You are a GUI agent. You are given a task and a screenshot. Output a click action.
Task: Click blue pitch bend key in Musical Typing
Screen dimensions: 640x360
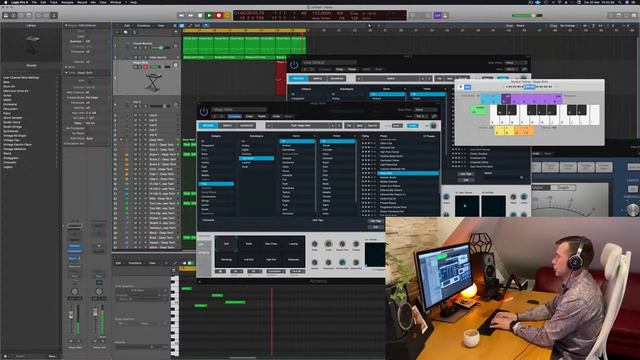(490, 98)
